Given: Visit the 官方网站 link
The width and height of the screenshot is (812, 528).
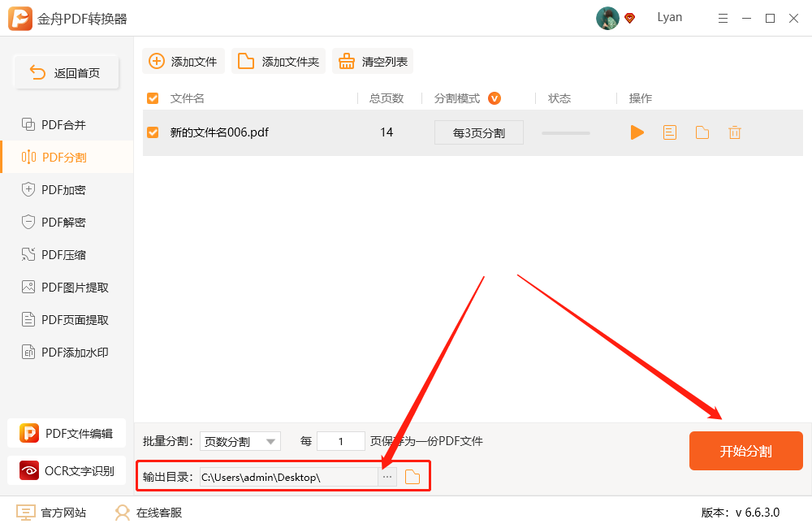Looking at the screenshot, I should [51, 513].
